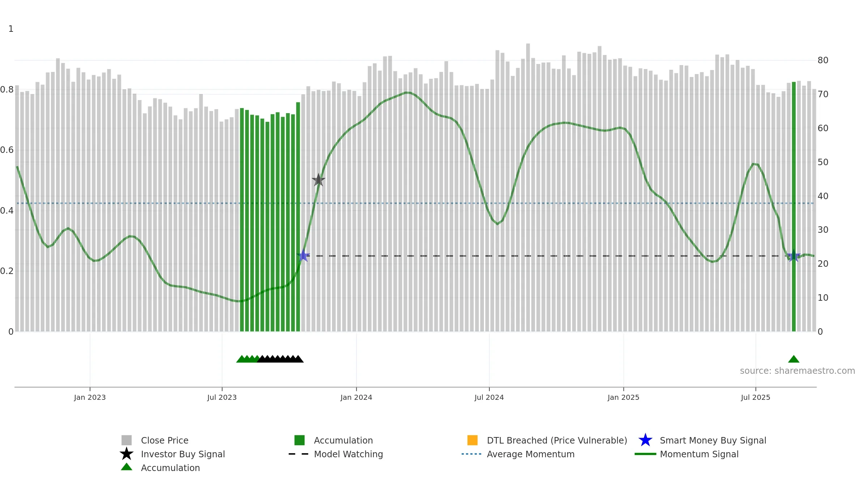868x488 pixels.
Task: Click the blue Smart Money star near late 2023
Action: 303,256
